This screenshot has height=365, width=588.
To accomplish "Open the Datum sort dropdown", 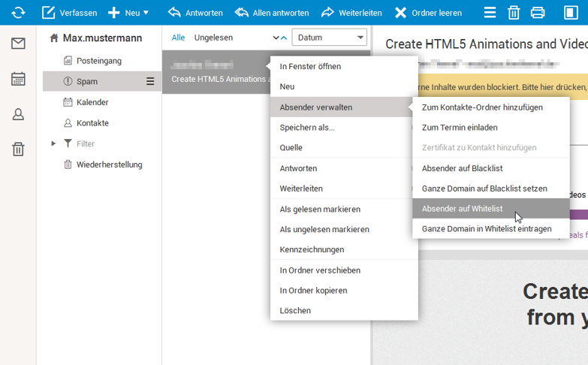I will [329, 38].
